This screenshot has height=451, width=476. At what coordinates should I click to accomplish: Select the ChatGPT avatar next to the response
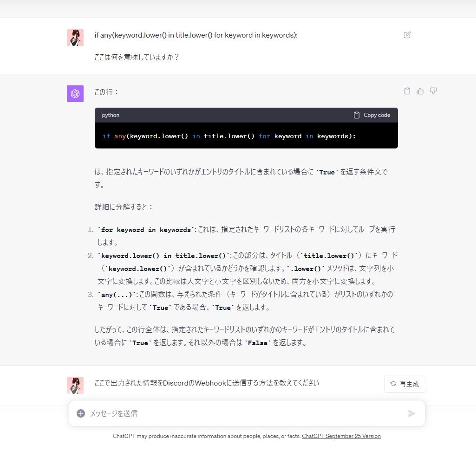click(75, 93)
